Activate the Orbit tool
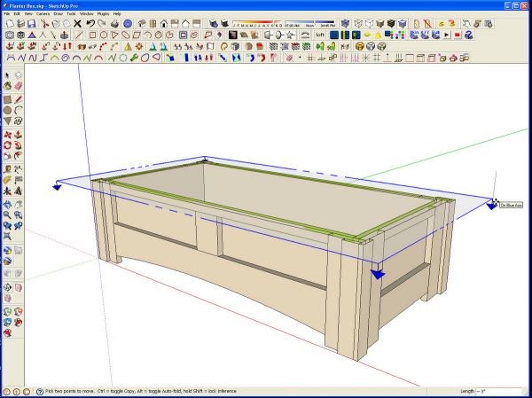The height and width of the screenshot is (398, 532). tap(7, 205)
